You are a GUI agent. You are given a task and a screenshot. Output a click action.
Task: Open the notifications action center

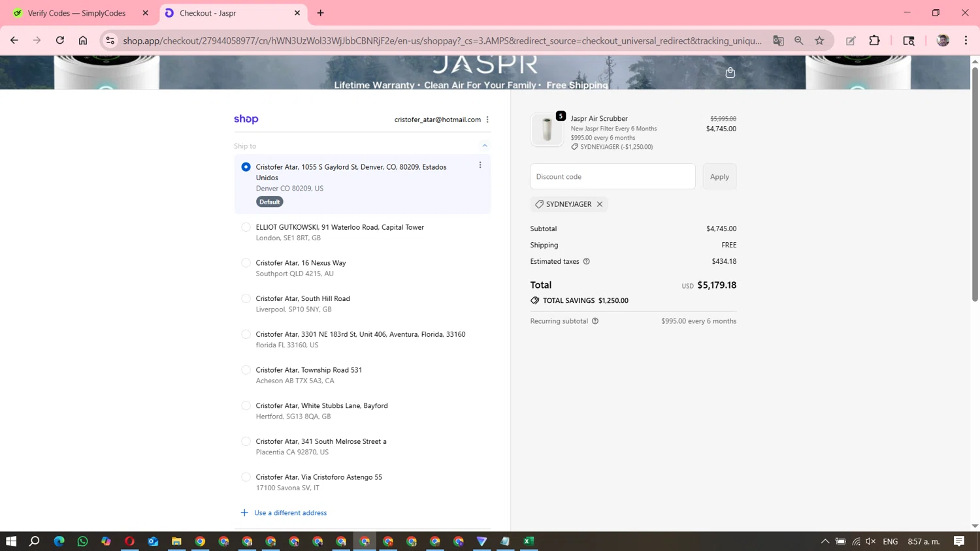click(959, 541)
